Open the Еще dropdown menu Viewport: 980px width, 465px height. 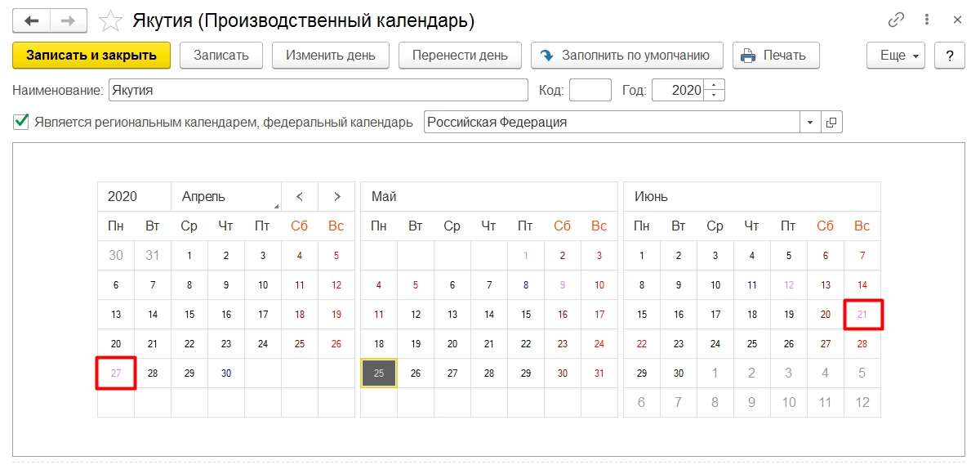point(895,56)
